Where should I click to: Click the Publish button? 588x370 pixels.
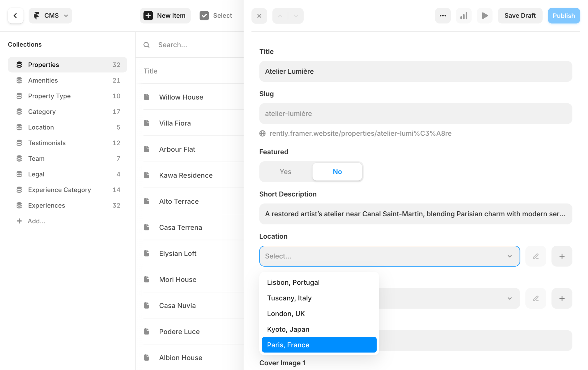click(563, 16)
